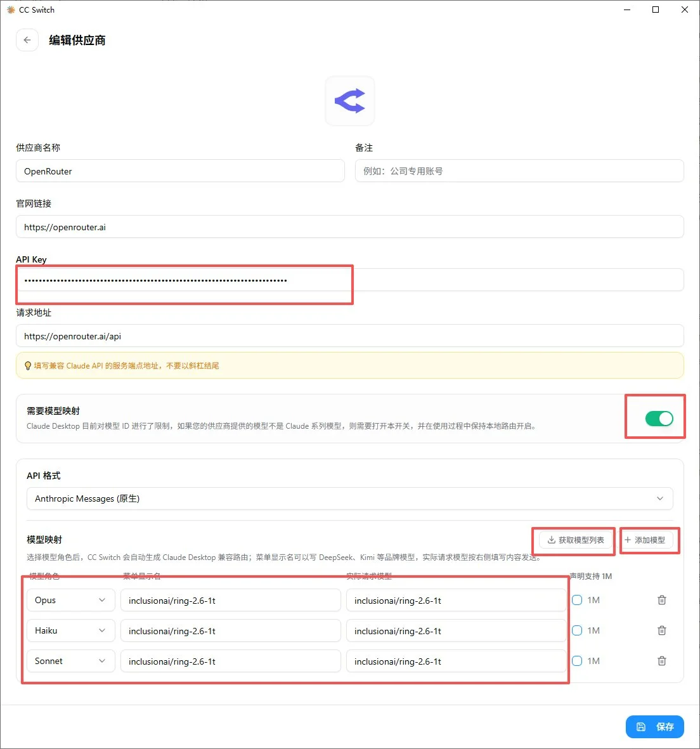
Task: Click the 添加模型 button
Action: pyautogui.click(x=645, y=540)
